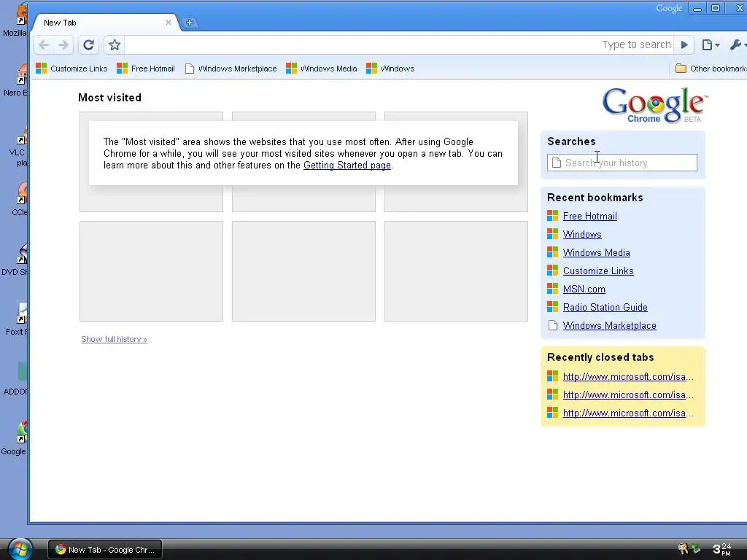The width and height of the screenshot is (747, 560).
Task: Open Radio Station Guide bookmark
Action: [x=605, y=307]
